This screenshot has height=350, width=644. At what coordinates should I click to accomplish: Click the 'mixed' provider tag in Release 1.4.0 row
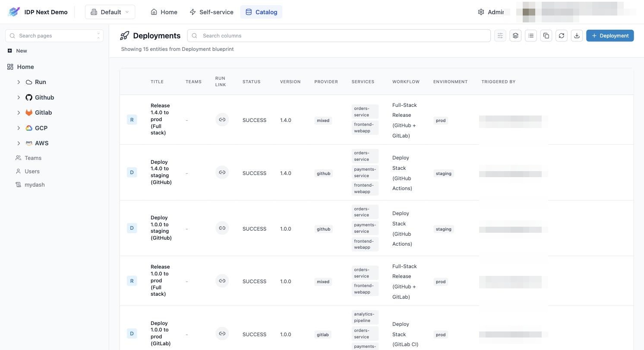coord(323,121)
